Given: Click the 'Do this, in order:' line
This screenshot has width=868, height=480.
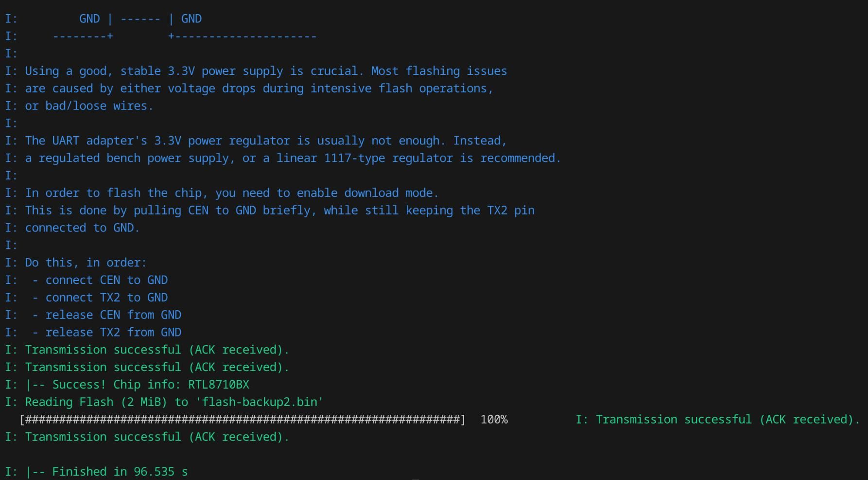Looking at the screenshot, I should [86, 263].
